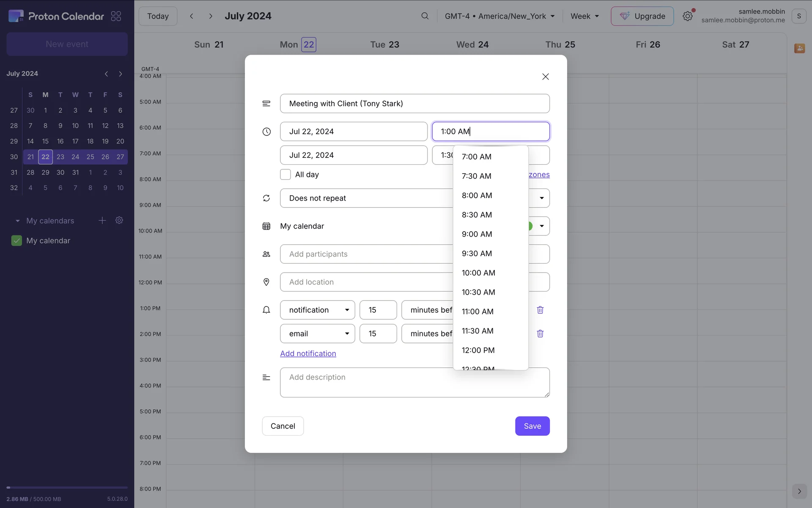Open My calendars settings gear
The image size is (812, 508).
tap(119, 221)
